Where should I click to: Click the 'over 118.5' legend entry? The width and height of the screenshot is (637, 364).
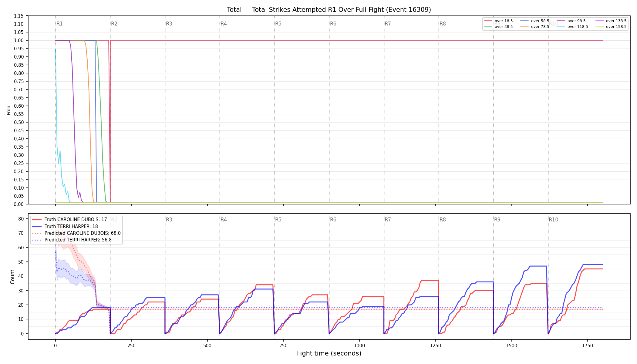(572, 27)
